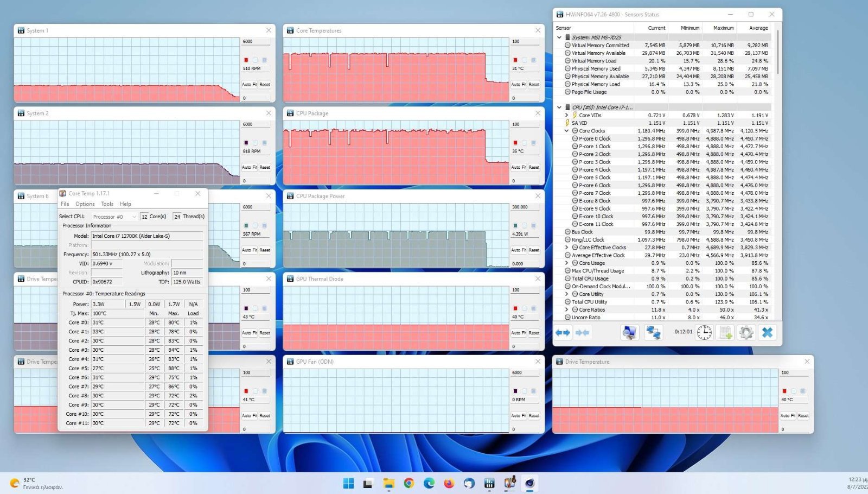This screenshot has height=494, width=868.
Task: Expand the Core Effective Clocks row
Action: (567, 248)
